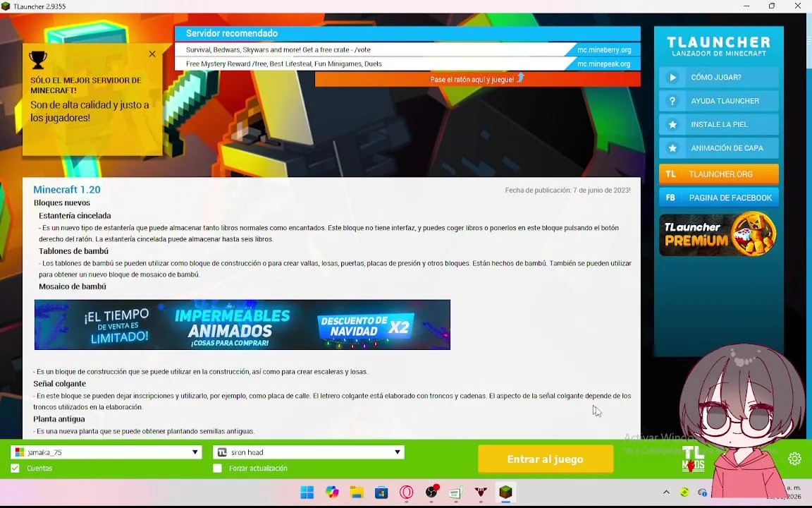Viewport: 812px width, 508px height.
Task: Click the TL icon on TLauncher.org button
Action: (x=670, y=174)
